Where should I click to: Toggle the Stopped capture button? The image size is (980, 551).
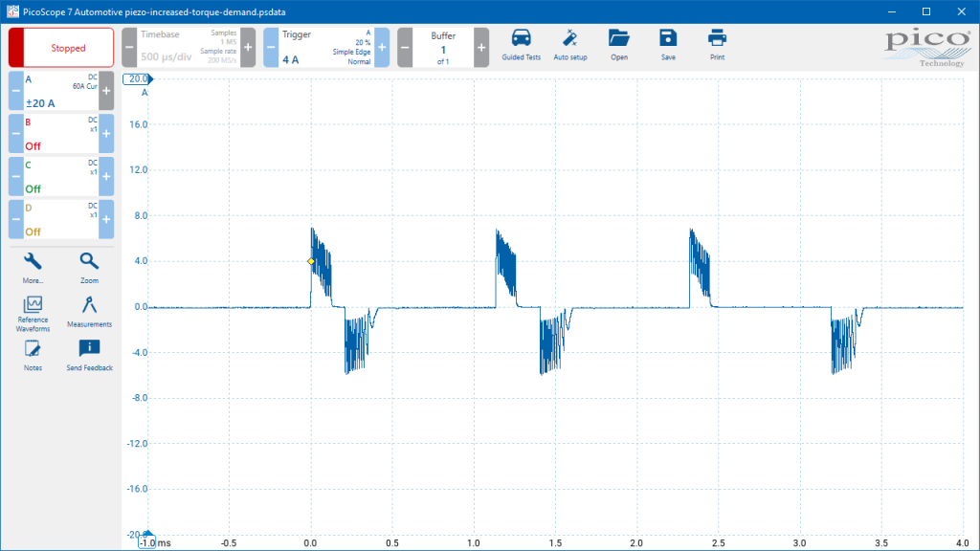tap(61, 48)
